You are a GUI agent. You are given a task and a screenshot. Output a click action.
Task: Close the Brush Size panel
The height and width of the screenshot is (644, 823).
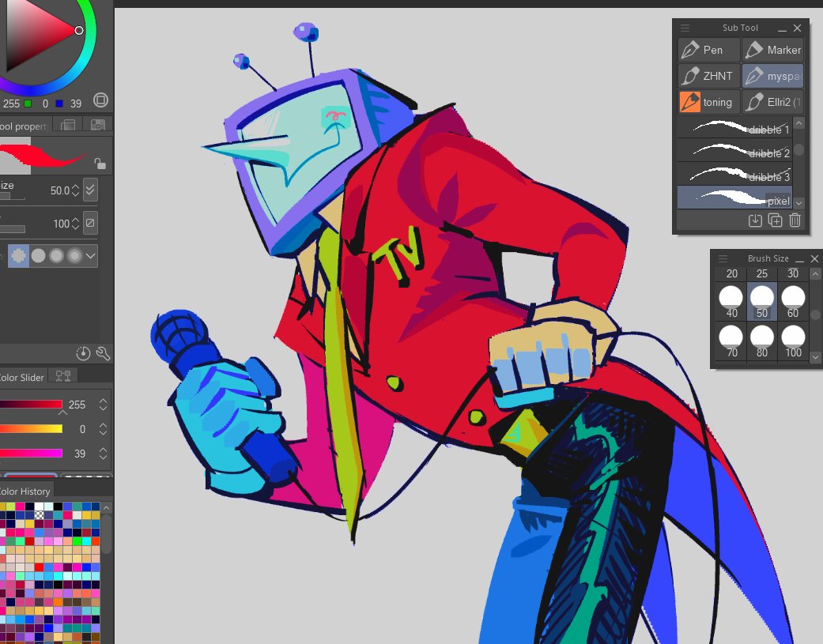814,258
